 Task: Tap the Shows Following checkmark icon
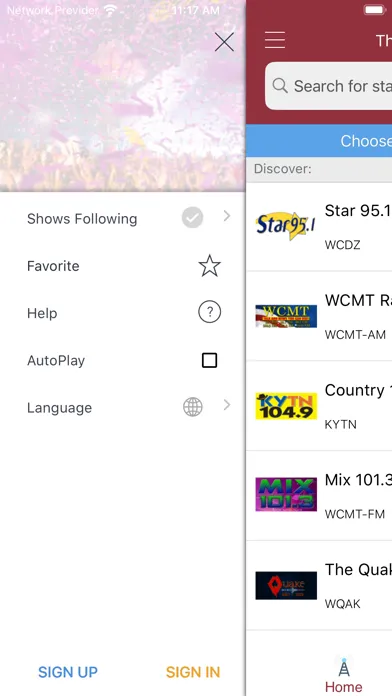[x=192, y=218]
